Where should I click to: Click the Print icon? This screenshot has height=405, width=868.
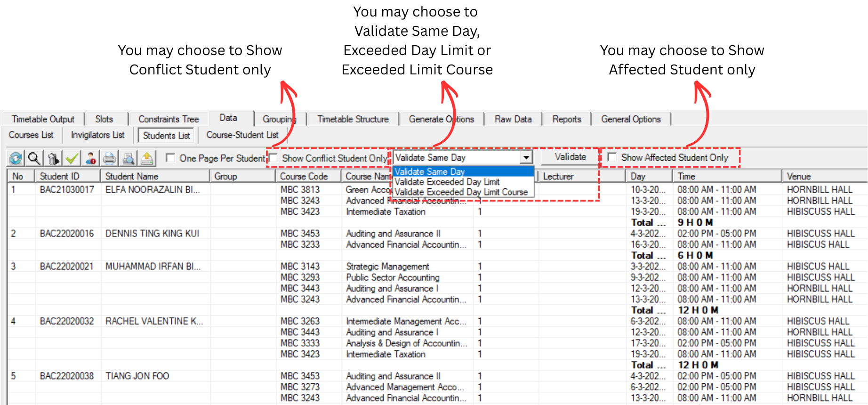(x=109, y=158)
